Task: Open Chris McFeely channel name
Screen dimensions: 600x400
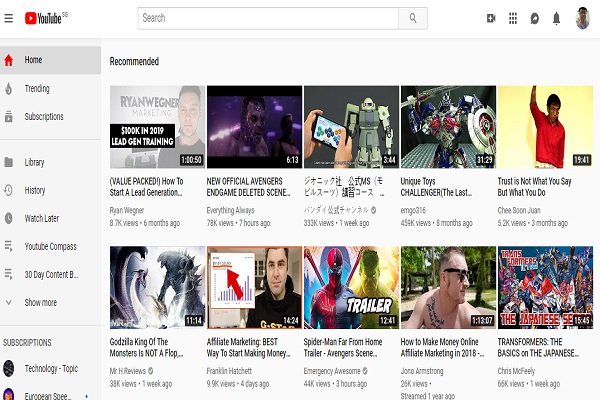Action: [516, 371]
